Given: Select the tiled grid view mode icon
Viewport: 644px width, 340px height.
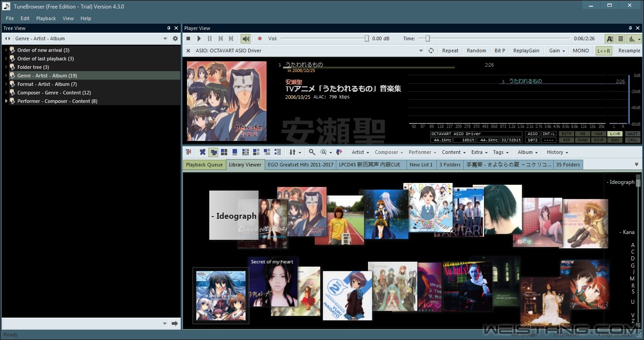Looking at the screenshot, I should 224,152.
